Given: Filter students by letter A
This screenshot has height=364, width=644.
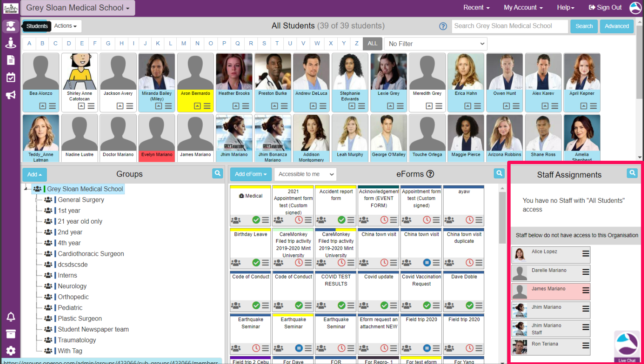Looking at the screenshot, I should tap(29, 43).
